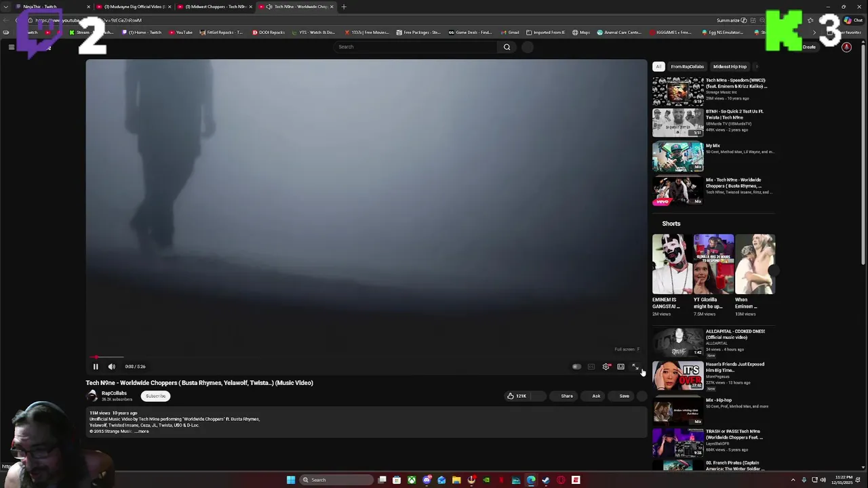
Task: Open the taskbar clock and date
Action: tap(843, 480)
